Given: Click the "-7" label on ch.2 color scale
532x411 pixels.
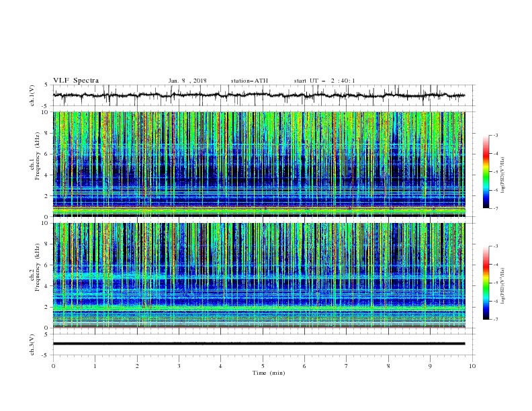Looking at the screenshot, I should 496,319.
